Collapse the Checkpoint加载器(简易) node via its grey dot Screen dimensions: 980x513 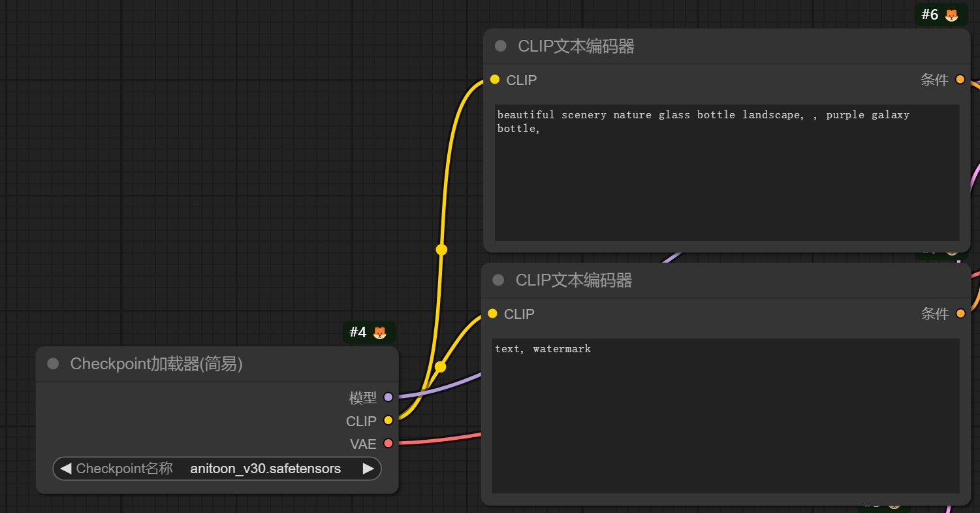(x=53, y=363)
